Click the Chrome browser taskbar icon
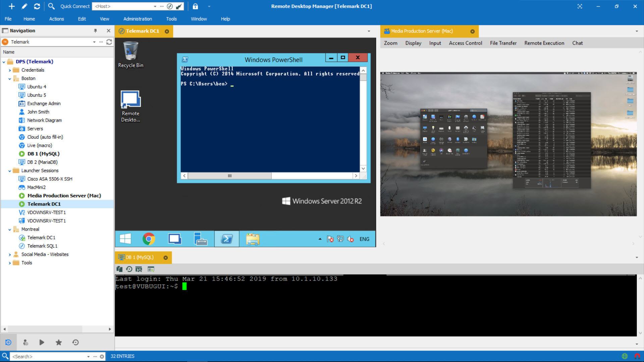Image resolution: width=644 pixels, height=362 pixels. click(x=149, y=239)
